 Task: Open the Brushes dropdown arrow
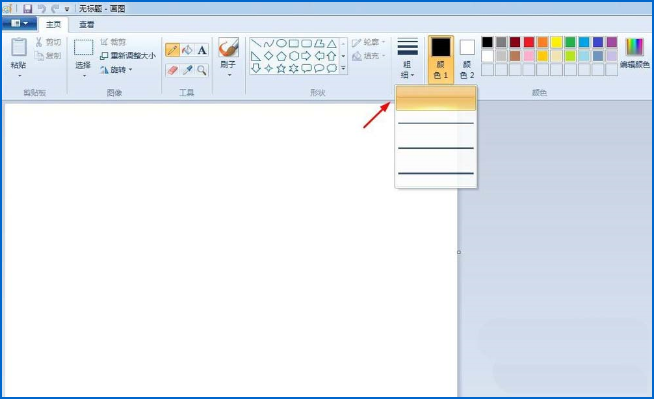pyautogui.click(x=229, y=75)
